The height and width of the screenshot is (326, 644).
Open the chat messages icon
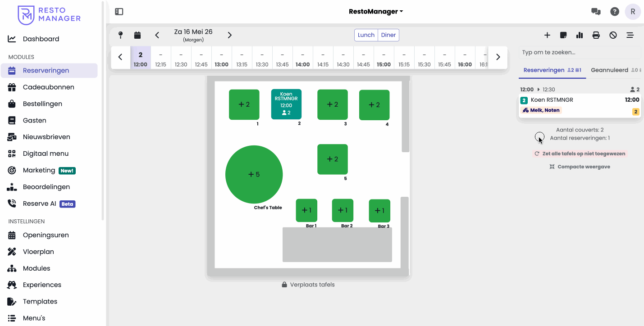(x=596, y=12)
